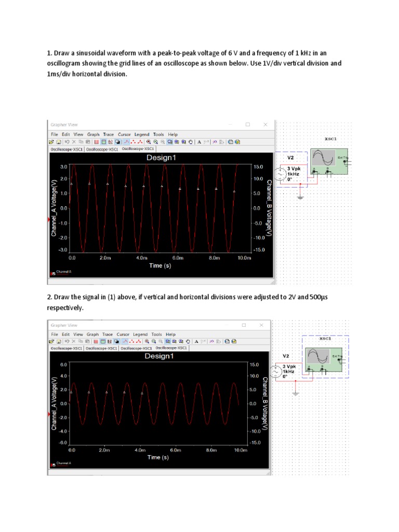Toggle Channel A legend checkbox in lower graph
Screen dimensions: 399x532
point(54,465)
